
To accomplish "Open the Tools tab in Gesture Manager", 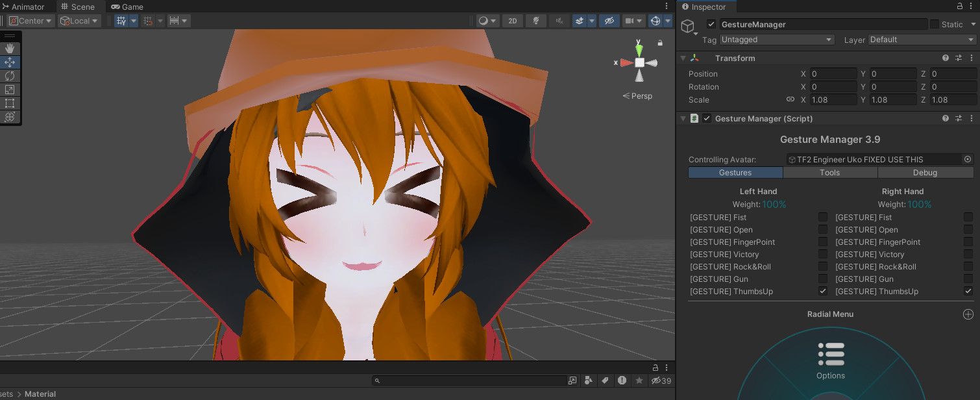I will click(x=830, y=173).
